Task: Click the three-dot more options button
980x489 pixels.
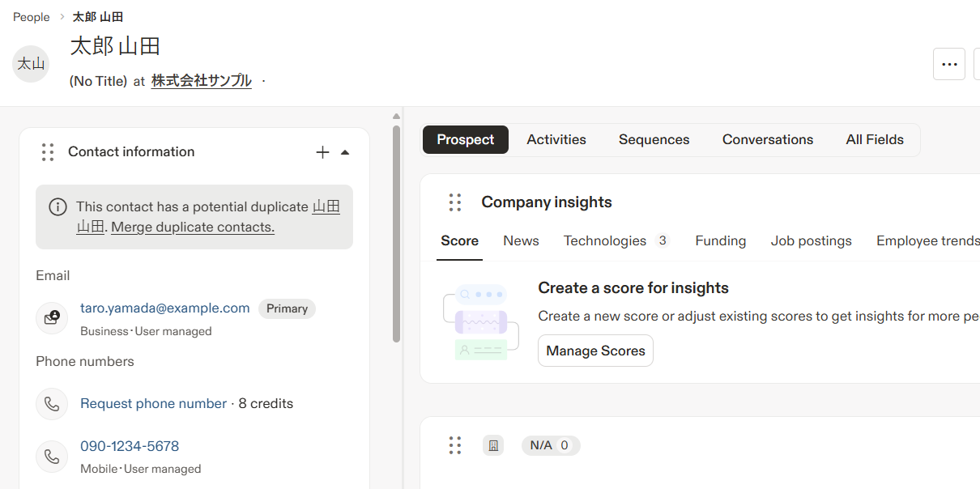Action: coord(949,64)
